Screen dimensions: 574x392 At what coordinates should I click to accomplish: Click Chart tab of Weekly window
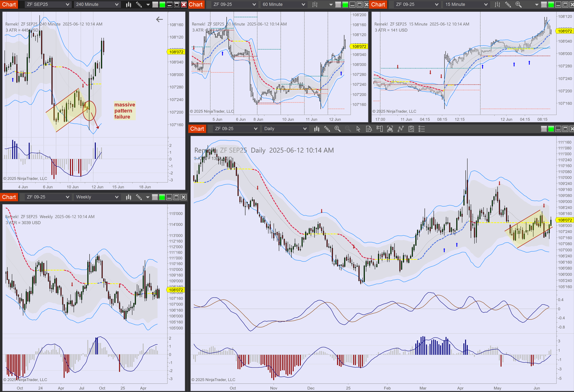point(9,197)
